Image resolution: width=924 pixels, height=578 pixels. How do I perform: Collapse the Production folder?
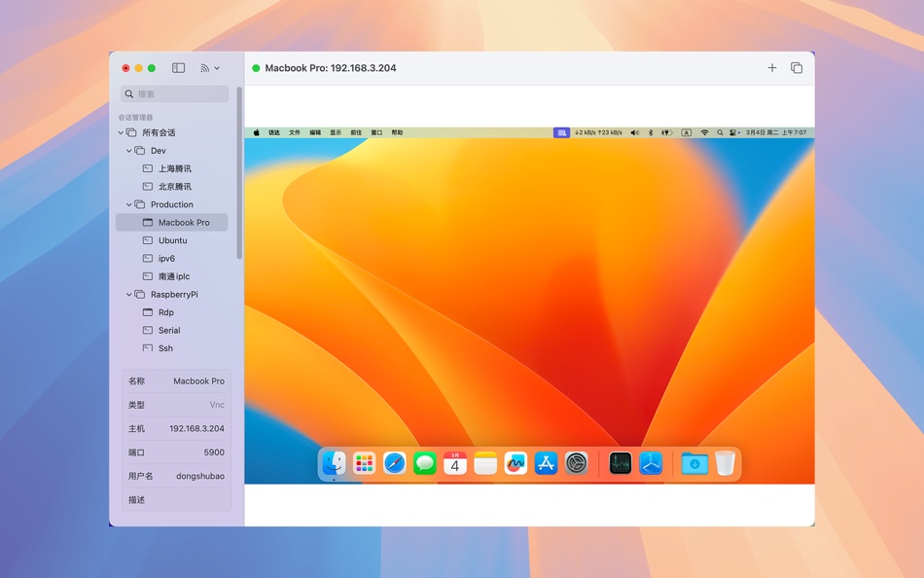(129, 204)
